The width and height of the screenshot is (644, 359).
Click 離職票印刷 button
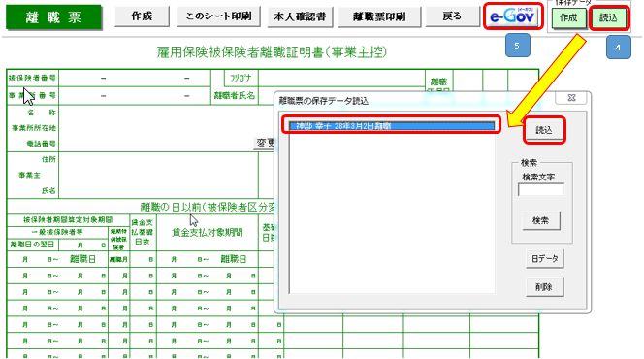click(x=379, y=16)
